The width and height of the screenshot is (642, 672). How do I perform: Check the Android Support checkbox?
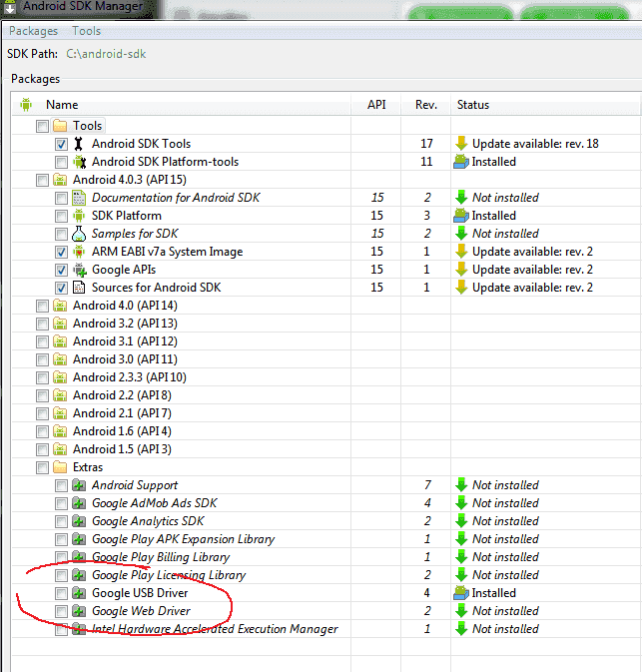[61, 485]
